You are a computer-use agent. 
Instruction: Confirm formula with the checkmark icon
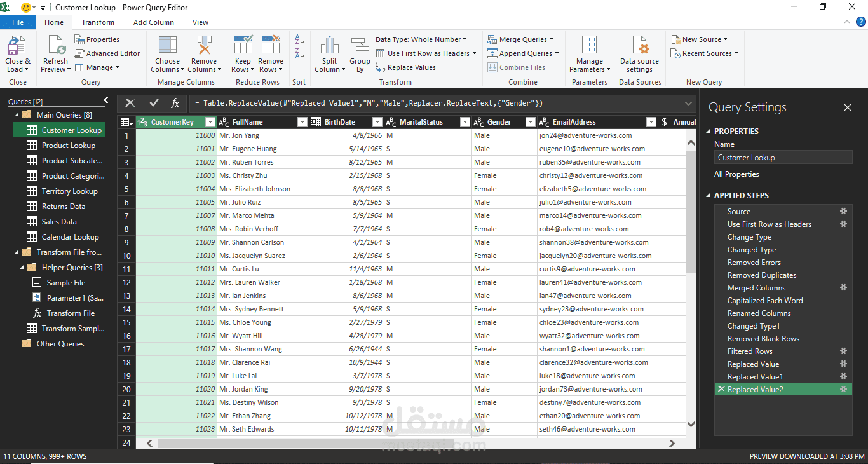[153, 103]
